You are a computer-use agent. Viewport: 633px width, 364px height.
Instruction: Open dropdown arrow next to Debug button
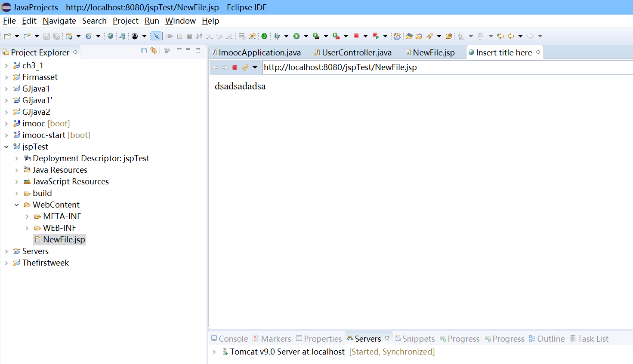[286, 36]
